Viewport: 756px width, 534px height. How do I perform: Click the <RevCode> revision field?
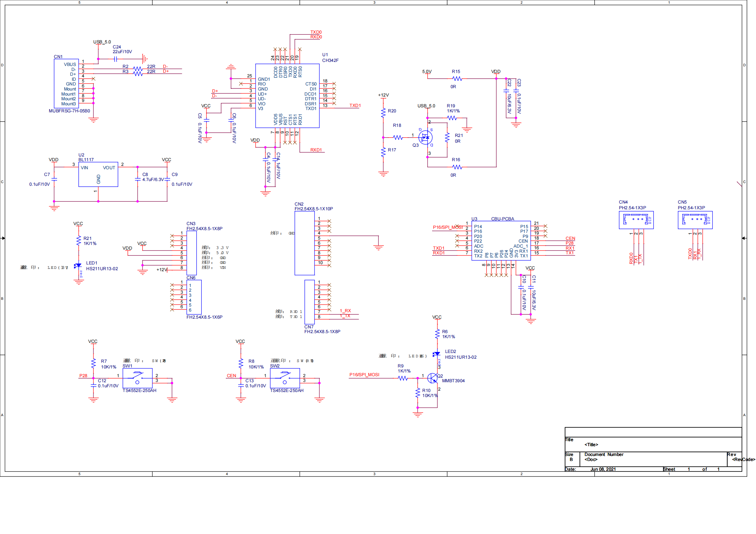743,460
